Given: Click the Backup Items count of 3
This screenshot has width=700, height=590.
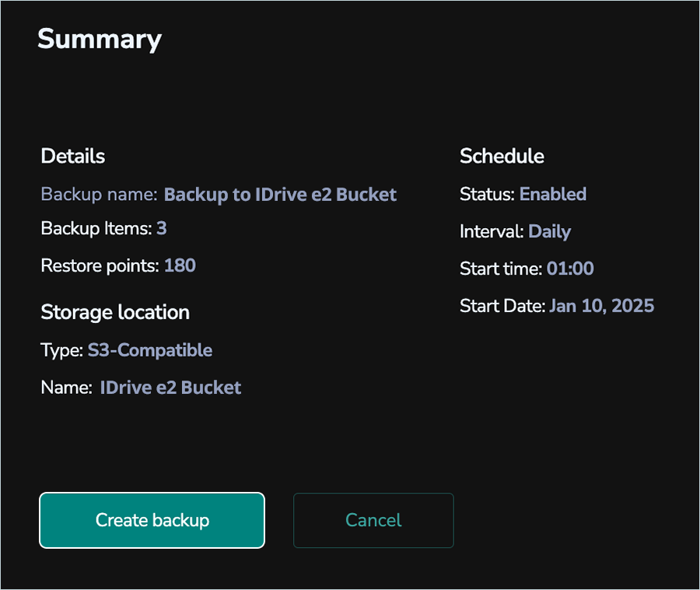Looking at the screenshot, I should [162, 228].
